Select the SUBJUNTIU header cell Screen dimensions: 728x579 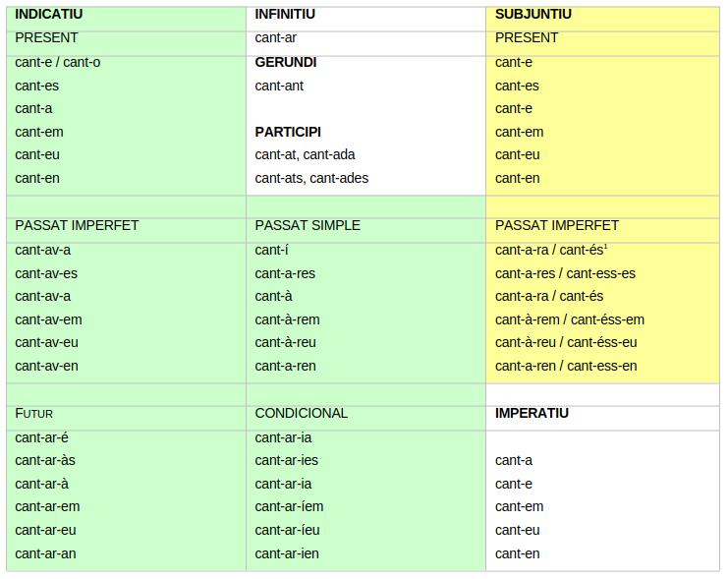coord(533,15)
